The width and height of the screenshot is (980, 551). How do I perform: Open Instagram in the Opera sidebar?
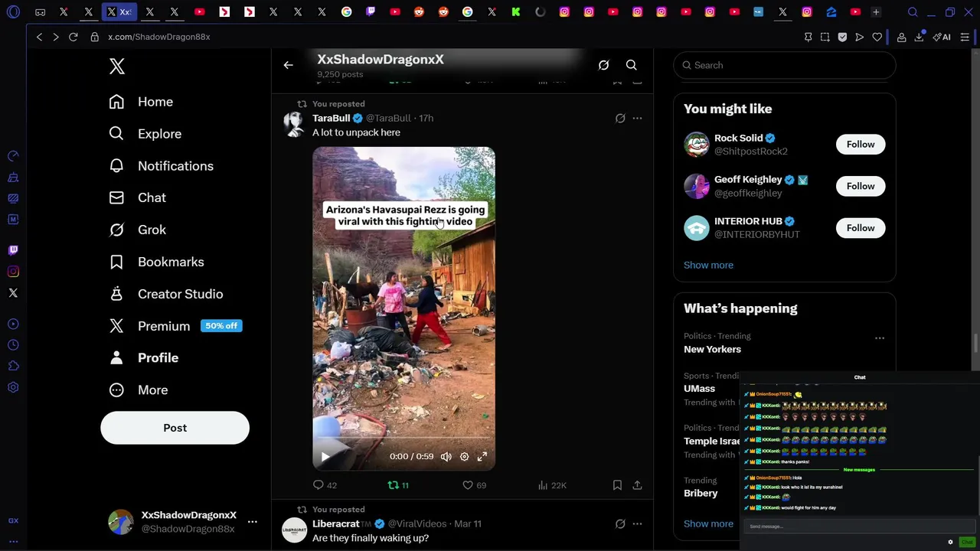tap(13, 272)
